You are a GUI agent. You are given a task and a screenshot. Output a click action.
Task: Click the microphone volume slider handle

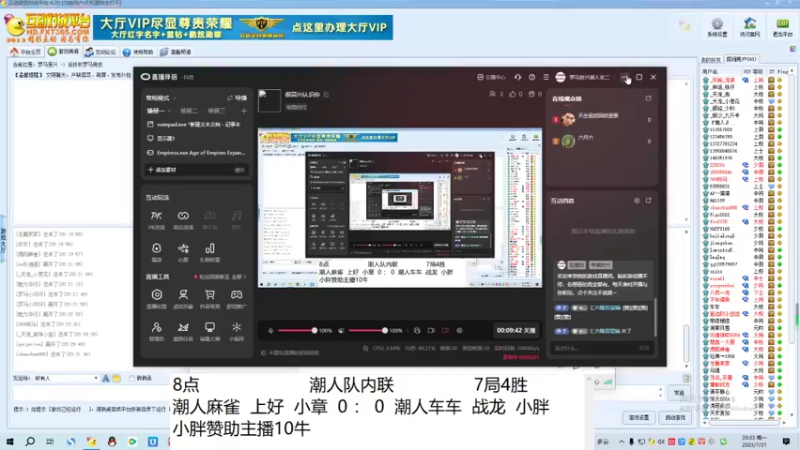pyautogui.click(x=314, y=331)
